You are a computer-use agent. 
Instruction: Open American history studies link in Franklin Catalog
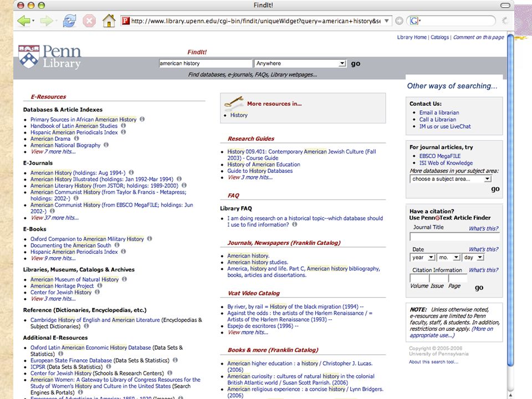point(258,262)
